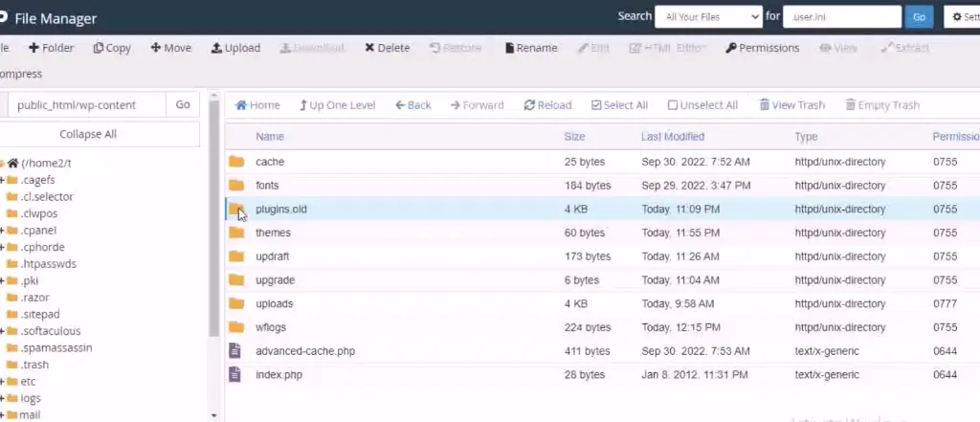Click the Delete toolbar button
This screenshot has height=422, width=980.
(x=387, y=48)
